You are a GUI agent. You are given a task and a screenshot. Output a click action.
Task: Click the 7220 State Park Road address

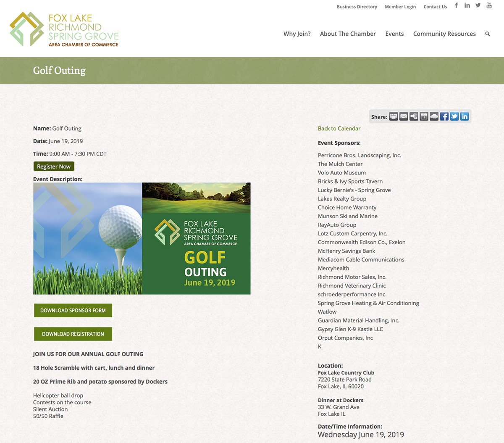[x=345, y=380]
